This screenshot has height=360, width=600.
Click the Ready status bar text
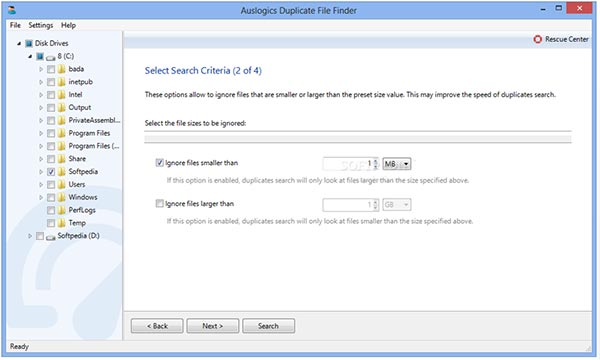pos(20,347)
